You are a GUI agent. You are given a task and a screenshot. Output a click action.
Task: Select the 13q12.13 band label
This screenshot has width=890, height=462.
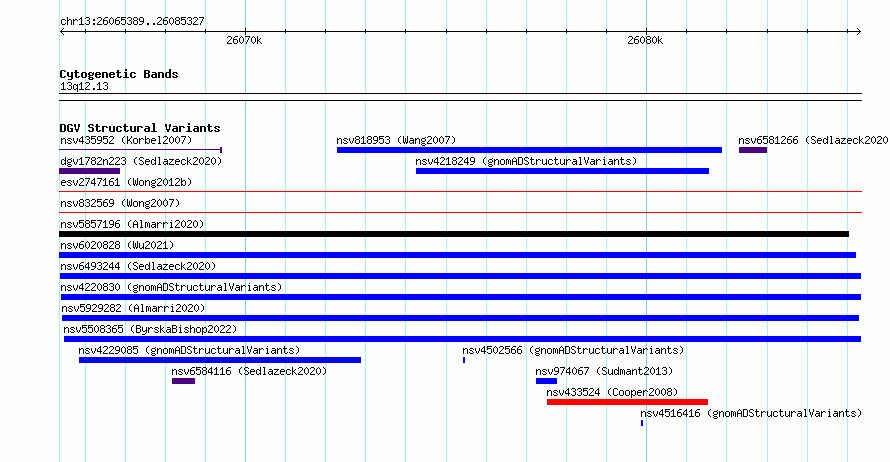click(84, 86)
